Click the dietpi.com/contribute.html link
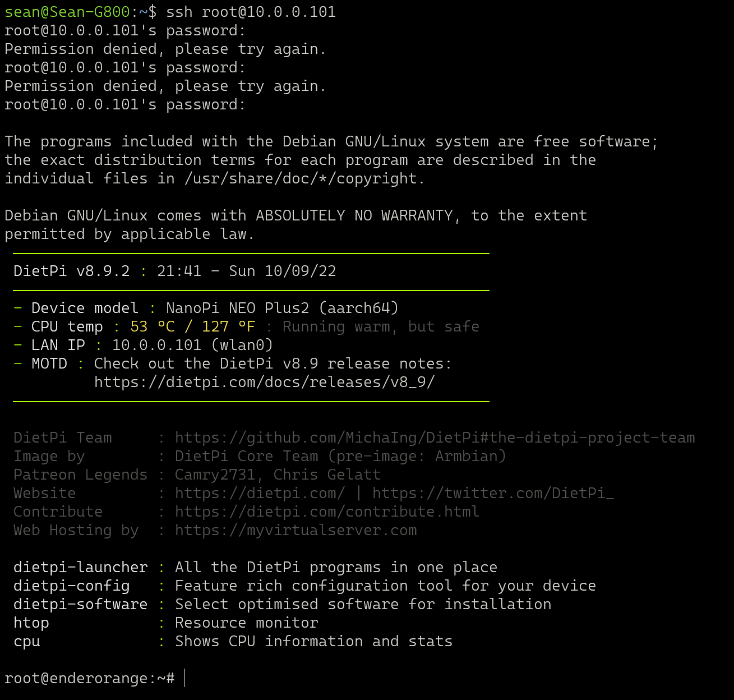This screenshot has height=700, width=734. coord(327,512)
